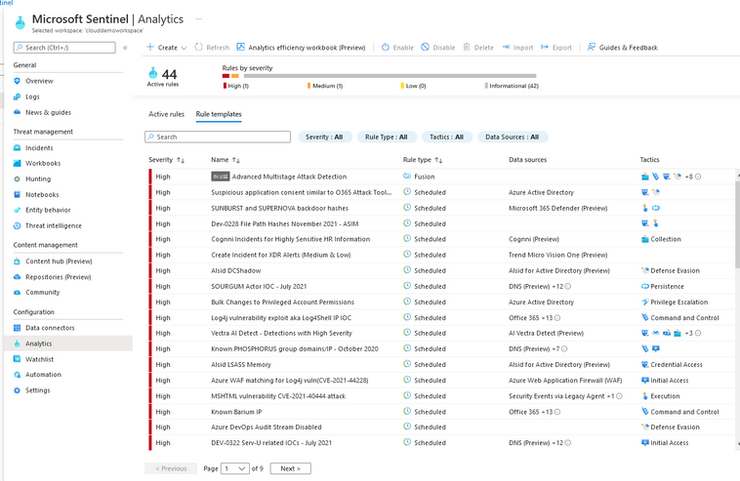This screenshot has height=481, width=740.
Task: Select Known Barium IP rule
Action: 236,412
